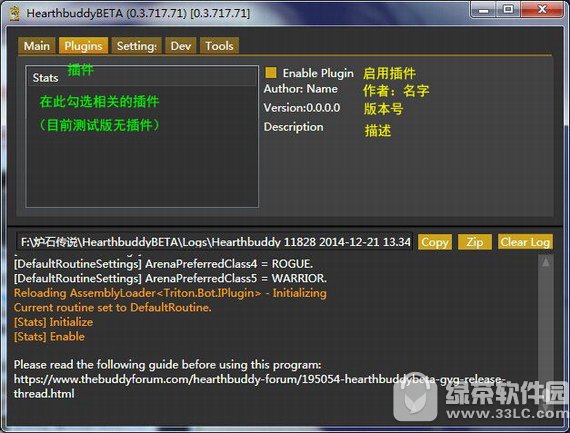Click the thebuddyforum.com guide URL
This screenshot has height=433, width=570.
[x=260, y=386]
